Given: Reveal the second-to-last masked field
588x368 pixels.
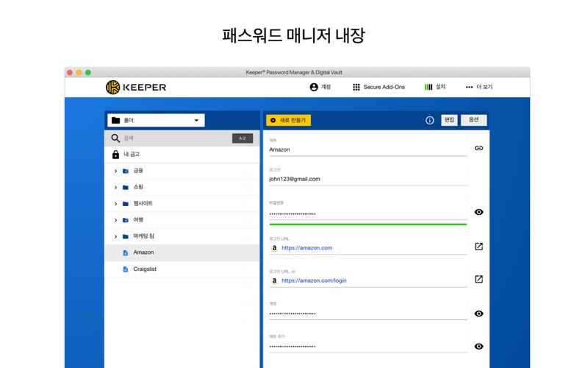Looking at the screenshot, I should (478, 314).
